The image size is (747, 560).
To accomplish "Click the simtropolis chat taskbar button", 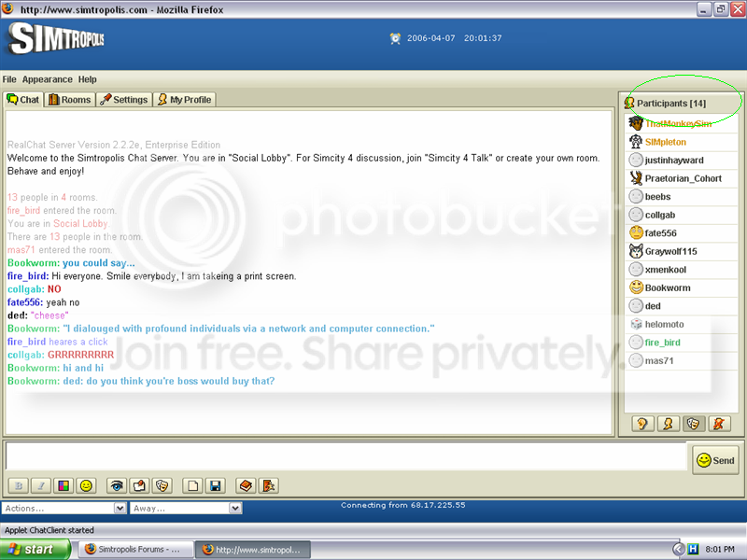I will (x=253, y=550).
